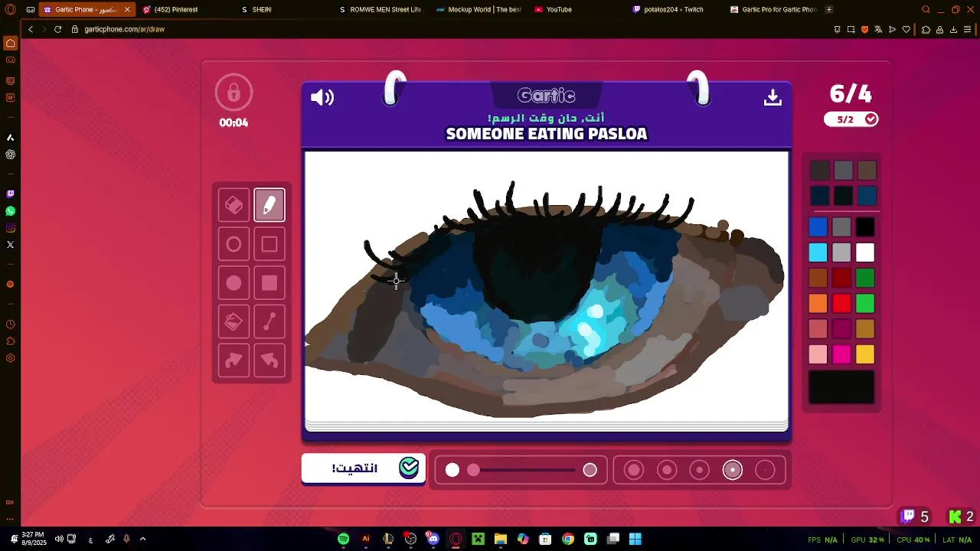The height and width of the screenshot is (551, 980).
Task: Open Instagram in the Opera sidebar
Action: [x=11, y=228]
